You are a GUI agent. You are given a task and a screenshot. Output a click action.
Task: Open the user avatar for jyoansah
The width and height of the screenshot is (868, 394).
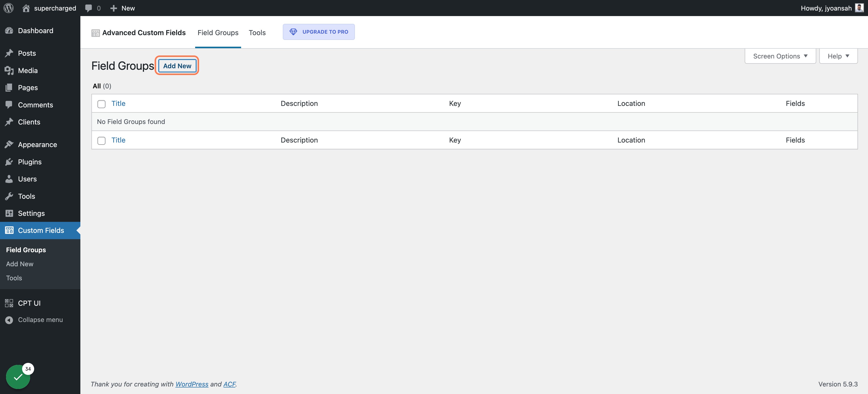(x=859, y=8)
